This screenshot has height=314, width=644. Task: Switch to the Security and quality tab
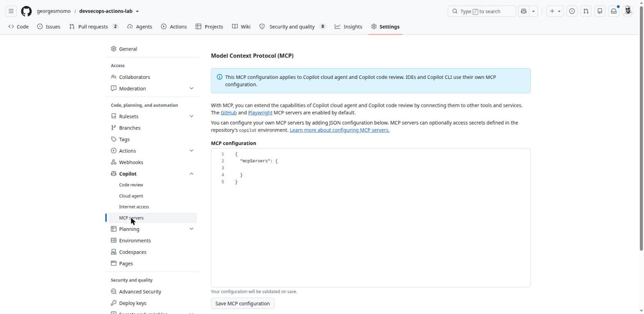tap(292, 27)
